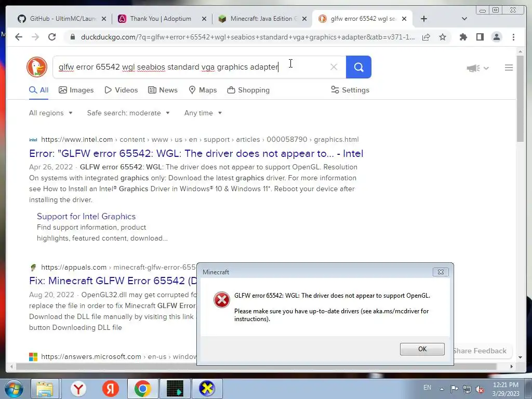Click the vertical scrollbar thumb
Screen dimensions: 532x399
[521, 98]
